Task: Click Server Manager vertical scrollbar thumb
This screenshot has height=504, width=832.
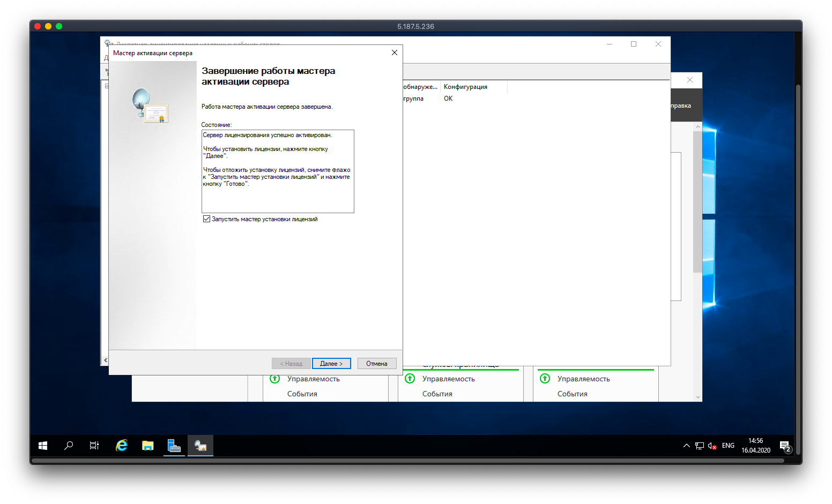Action: pyautogui.click(x=697, y=202)
